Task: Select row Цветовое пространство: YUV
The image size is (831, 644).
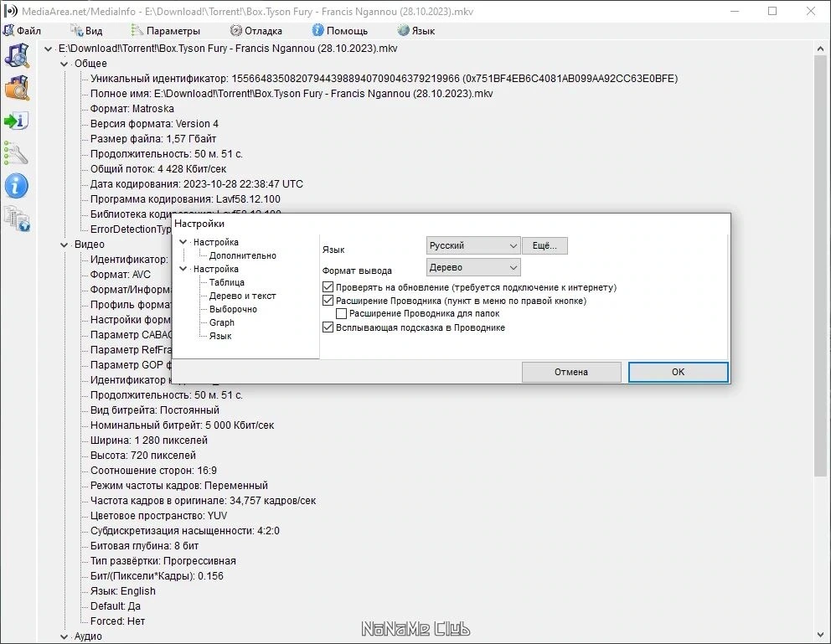Action: 158,516
